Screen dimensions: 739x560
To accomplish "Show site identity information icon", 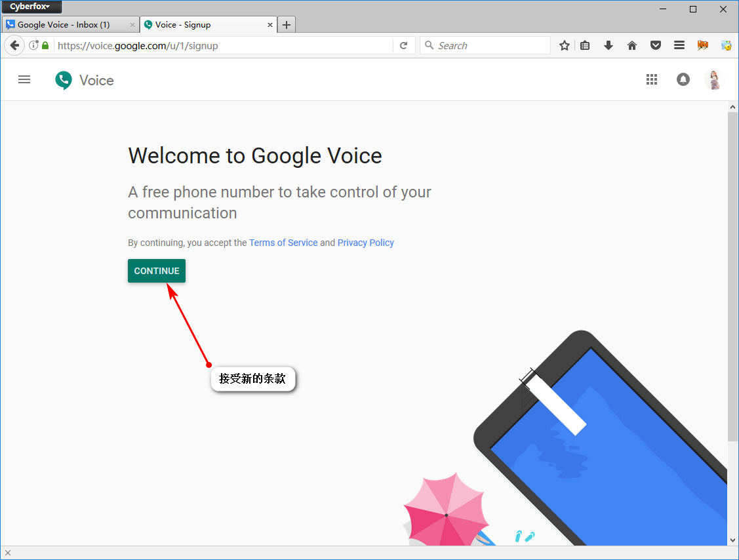I will (33, 45).
